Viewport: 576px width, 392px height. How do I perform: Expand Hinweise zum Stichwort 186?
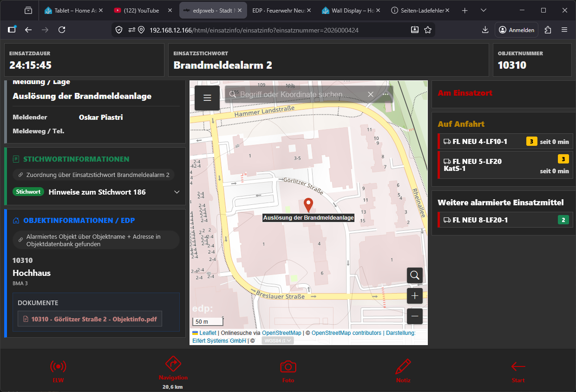coord(177,192)
